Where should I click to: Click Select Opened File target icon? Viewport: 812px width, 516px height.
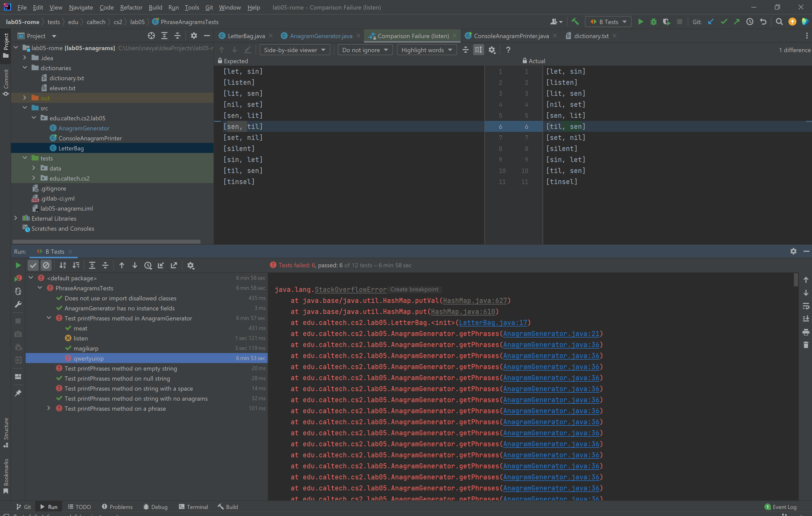(x=151, y=36)
